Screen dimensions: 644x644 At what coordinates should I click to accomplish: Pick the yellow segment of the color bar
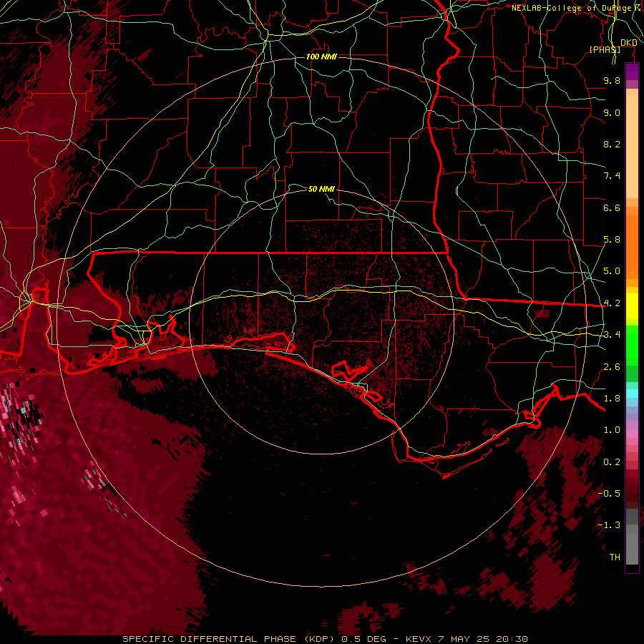coord(632,306)
